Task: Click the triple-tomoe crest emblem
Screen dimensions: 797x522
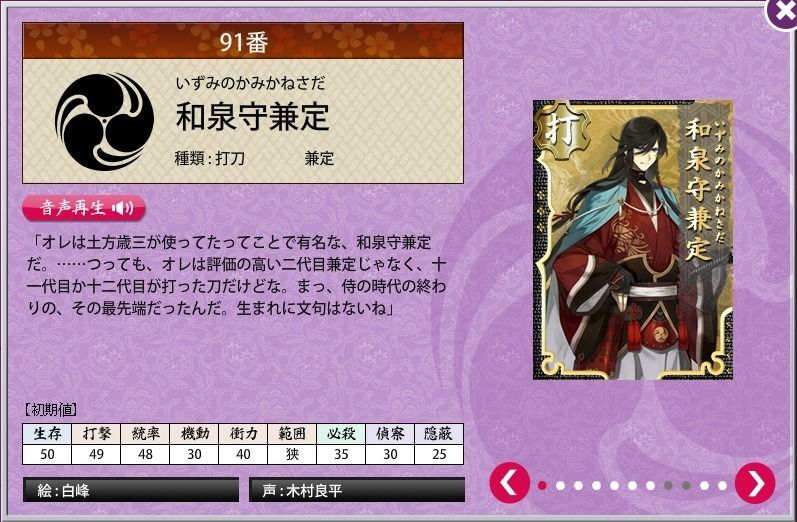Action: pos(104,121)
